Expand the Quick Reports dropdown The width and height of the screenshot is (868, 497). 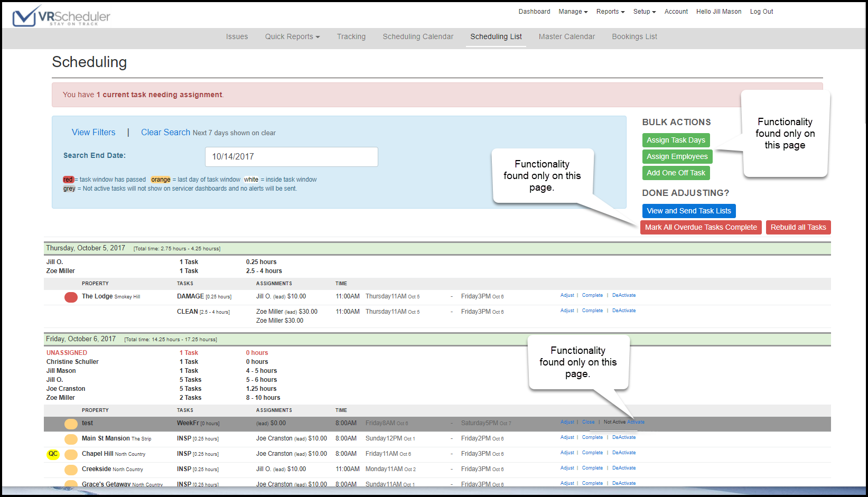(x=292, y=36)
